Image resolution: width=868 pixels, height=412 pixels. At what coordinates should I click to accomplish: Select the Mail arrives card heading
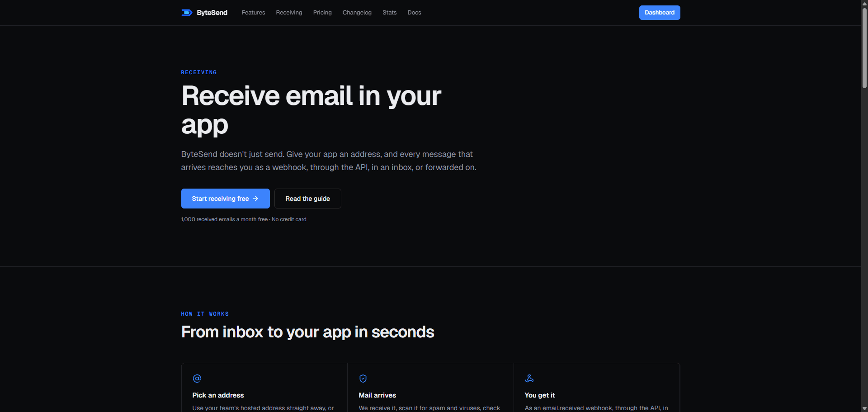377,395
